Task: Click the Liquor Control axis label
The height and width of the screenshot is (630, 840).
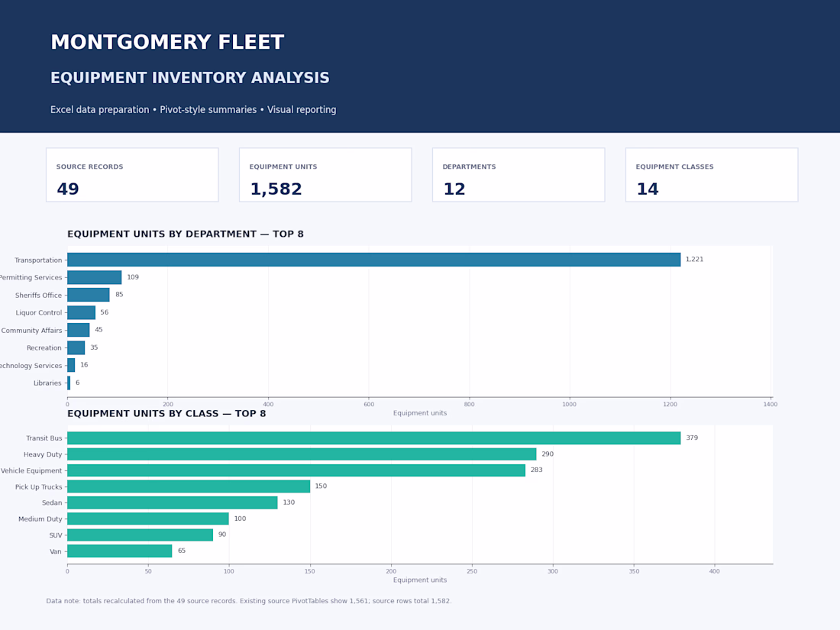Action: [x=39, y=313]
